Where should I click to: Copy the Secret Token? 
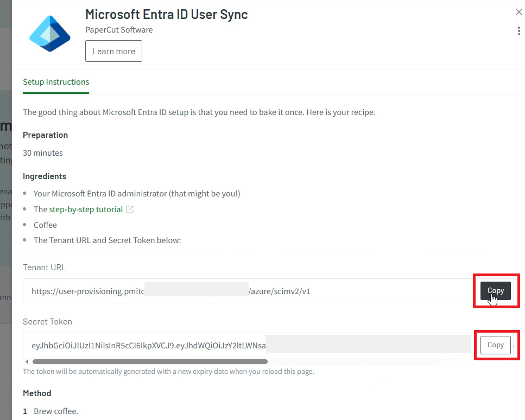(496, 345)
